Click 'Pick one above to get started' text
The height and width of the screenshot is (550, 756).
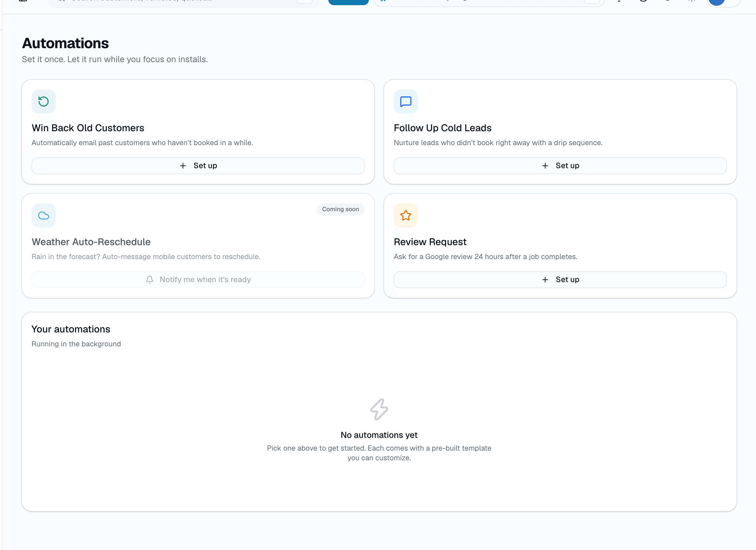point(379,453)
